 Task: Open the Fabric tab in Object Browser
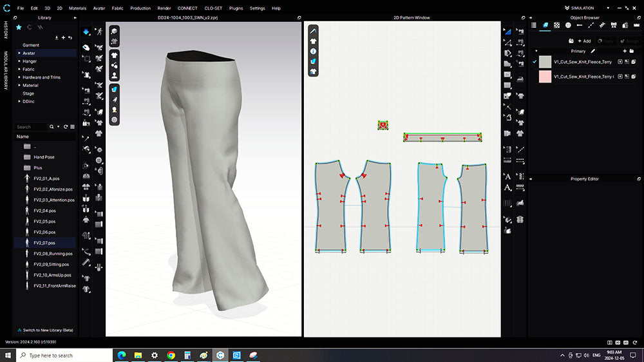[545, 25]
